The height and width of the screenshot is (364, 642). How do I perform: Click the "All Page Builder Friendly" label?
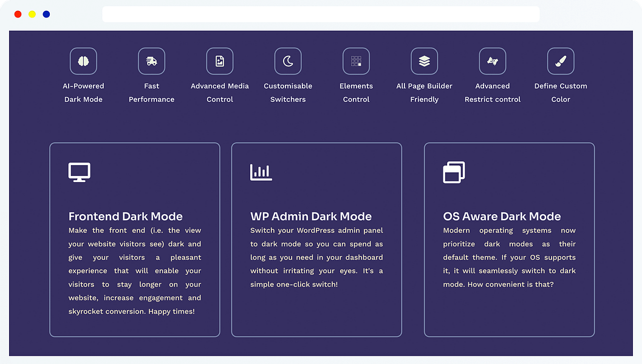[x=424, y=92]
